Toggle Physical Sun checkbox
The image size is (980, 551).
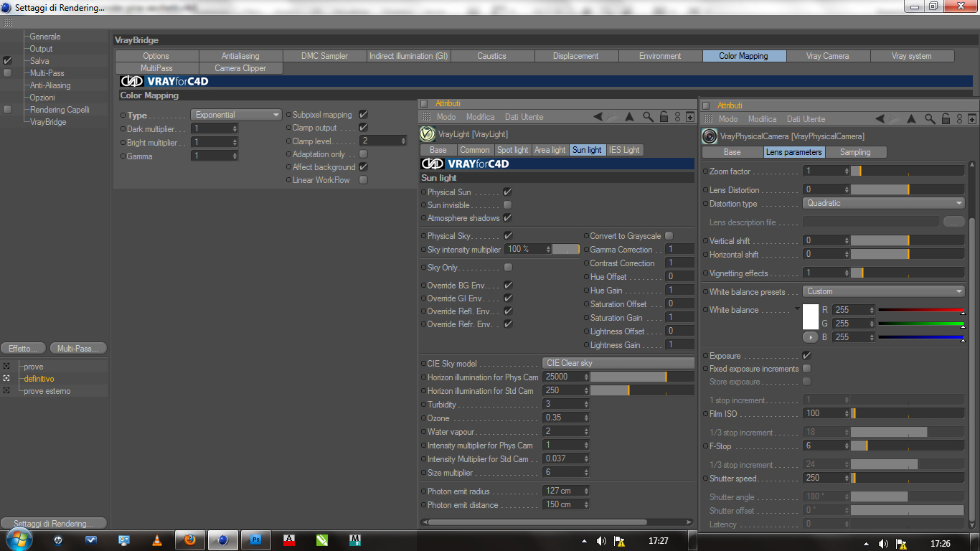click(x=508, y=192)
